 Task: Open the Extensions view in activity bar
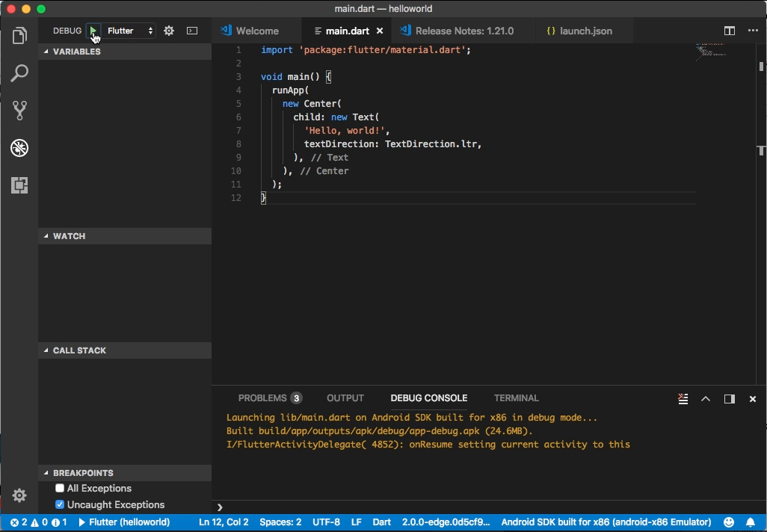(19, 185)
